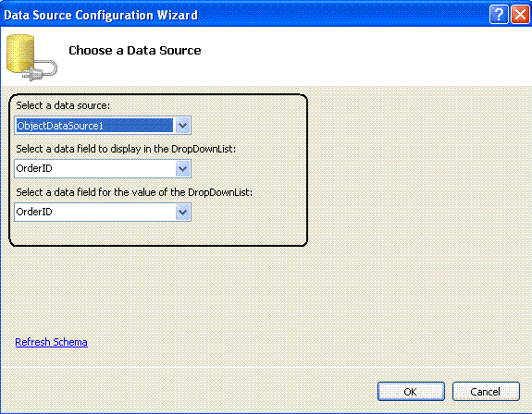Click the 'Choose a Data Source' heading

[135, 51]
